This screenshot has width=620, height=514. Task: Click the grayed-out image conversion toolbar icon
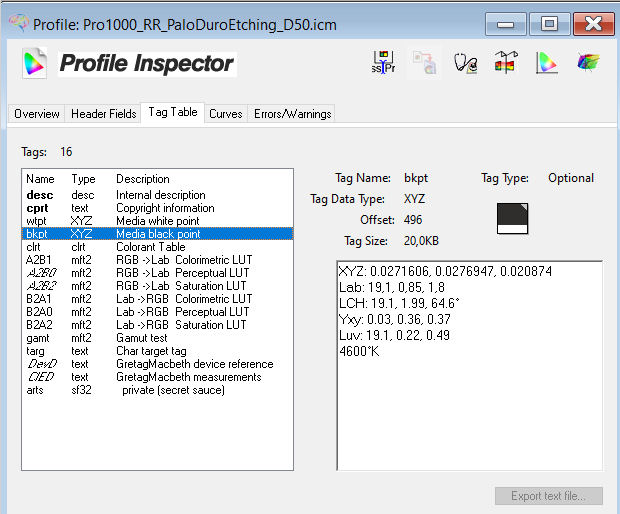[x=424, y=63]
